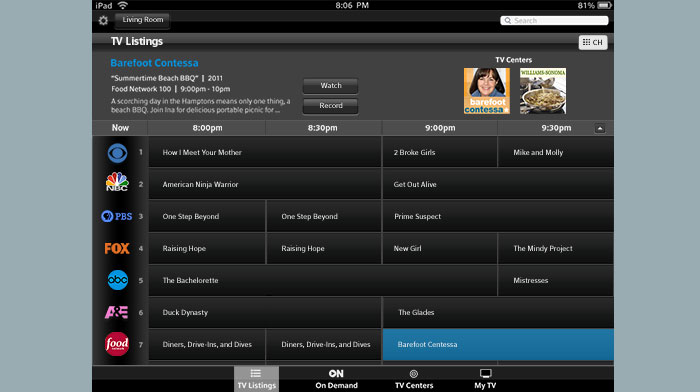Screen dimensions: 700x392
Task: Select How I Met Your Mother listing
Action: pos(265,152)
